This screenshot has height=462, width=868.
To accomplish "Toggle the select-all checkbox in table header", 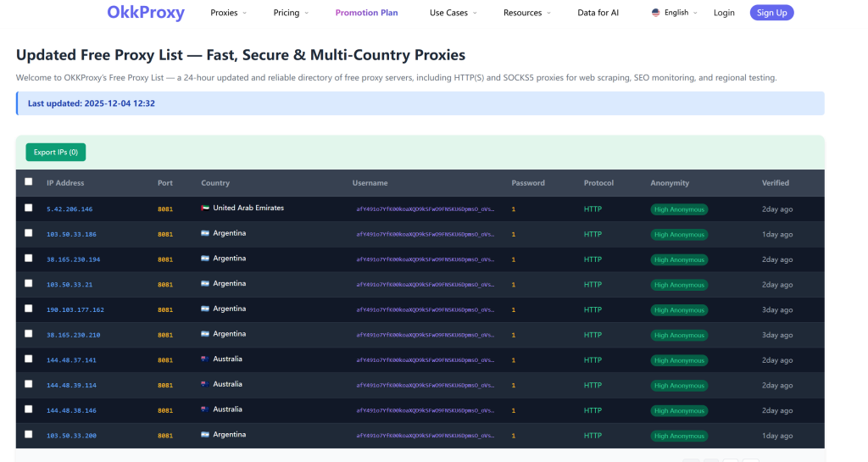I will click(x=29, y=181).
